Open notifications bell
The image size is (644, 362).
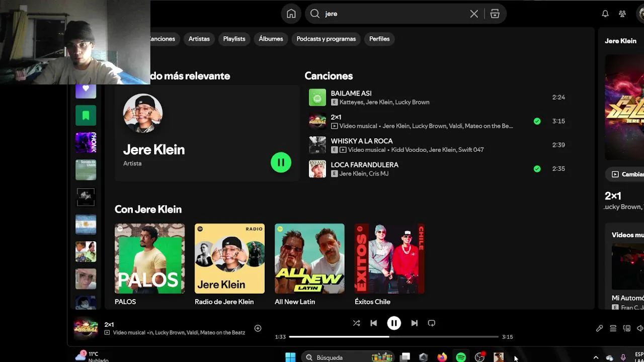pos(605,14)
